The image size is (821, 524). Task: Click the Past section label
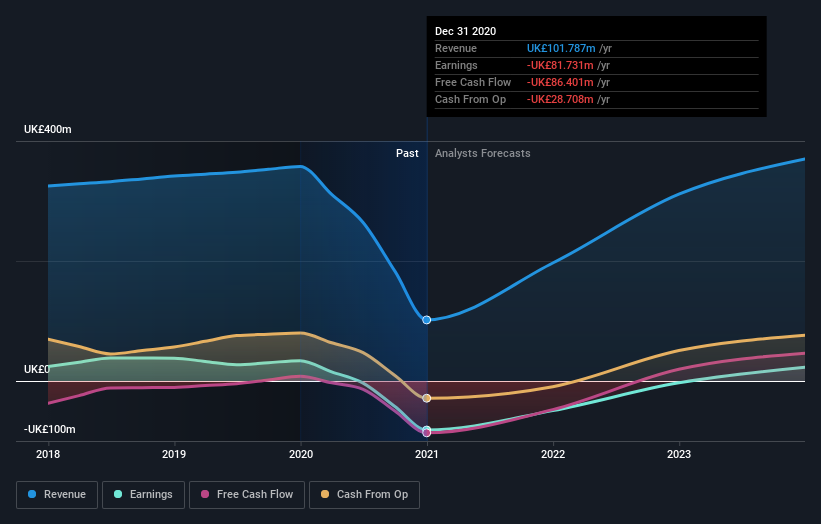pyautogui.click(x=407, y=153)
